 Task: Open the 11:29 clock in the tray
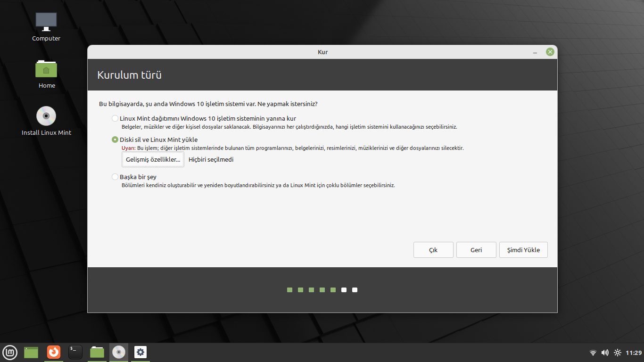click(x=634, y=353)
